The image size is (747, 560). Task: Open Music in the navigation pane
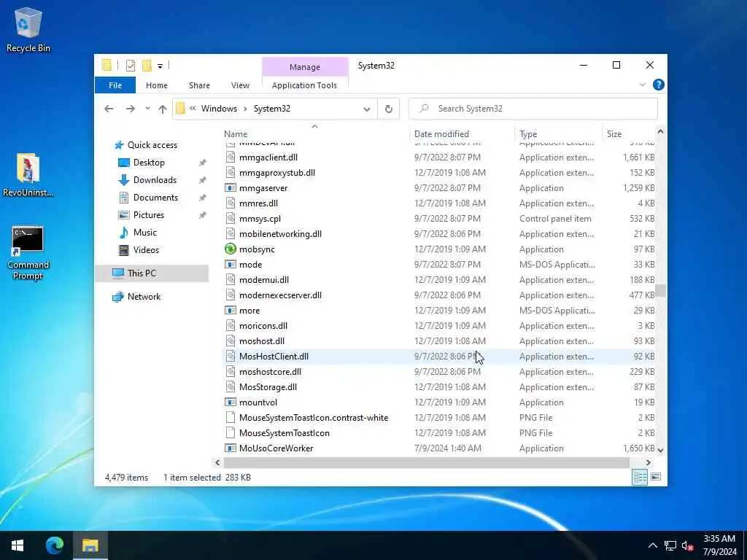click(145, 233)
